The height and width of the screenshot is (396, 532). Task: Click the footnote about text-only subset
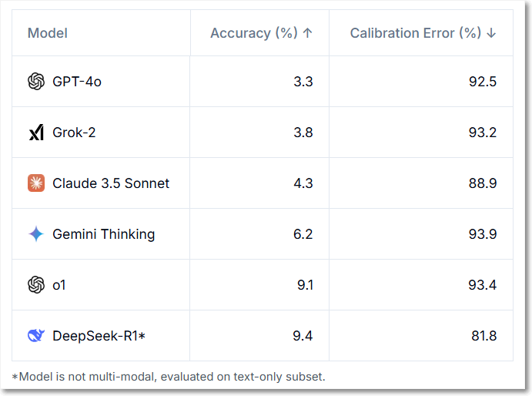tap(169, 377)
